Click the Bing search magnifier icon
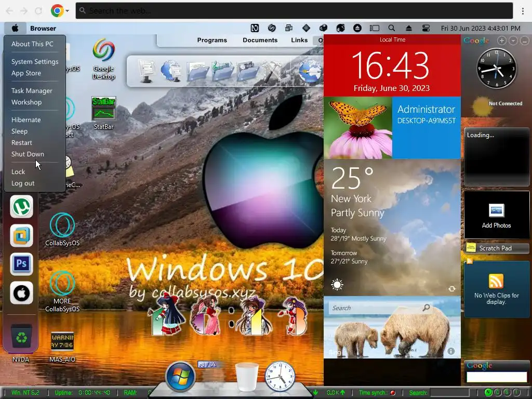The width and height of the screenshot is (532, 399). click(426, 308)
